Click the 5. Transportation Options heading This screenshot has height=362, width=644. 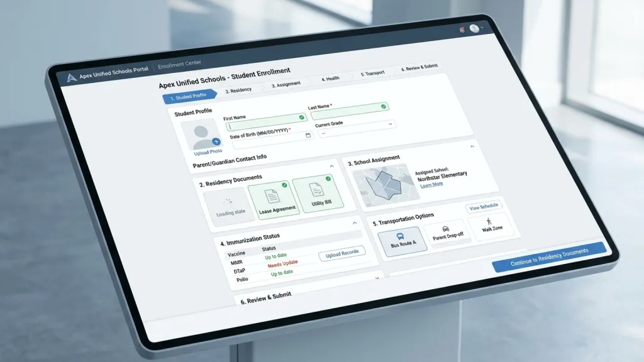click(403, 219)
